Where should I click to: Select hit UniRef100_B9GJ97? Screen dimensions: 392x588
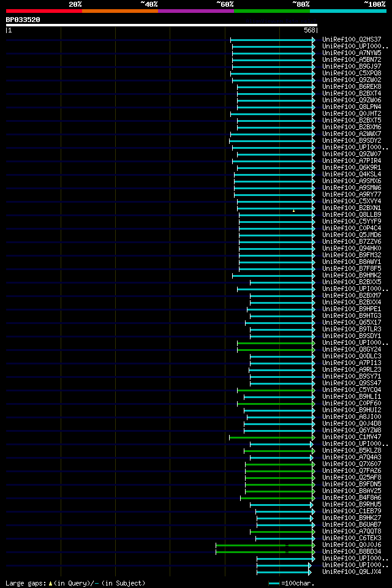pyautogui.click(x=352, y=66)
